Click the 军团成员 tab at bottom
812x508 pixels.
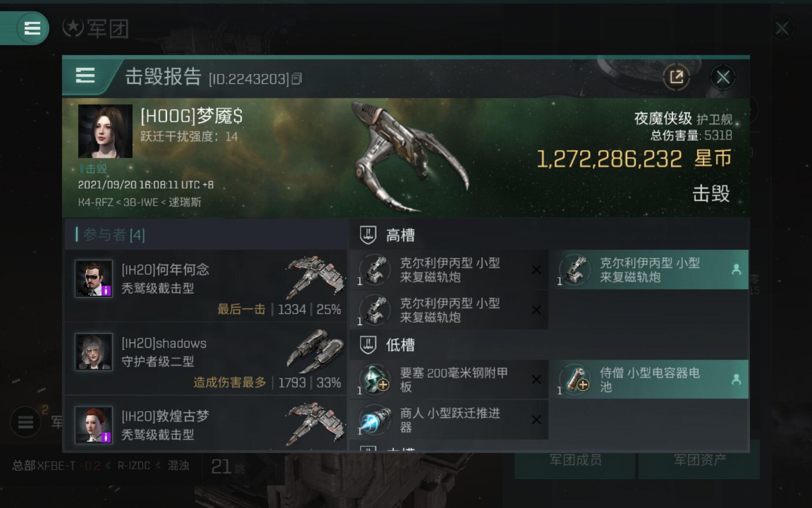pyautogui.click(x=575, y=460)
